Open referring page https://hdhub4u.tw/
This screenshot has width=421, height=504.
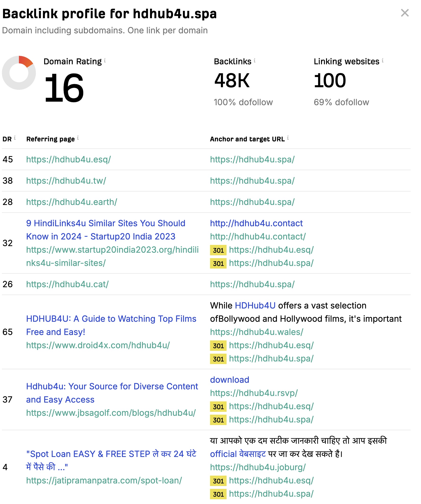coord(66,181)
